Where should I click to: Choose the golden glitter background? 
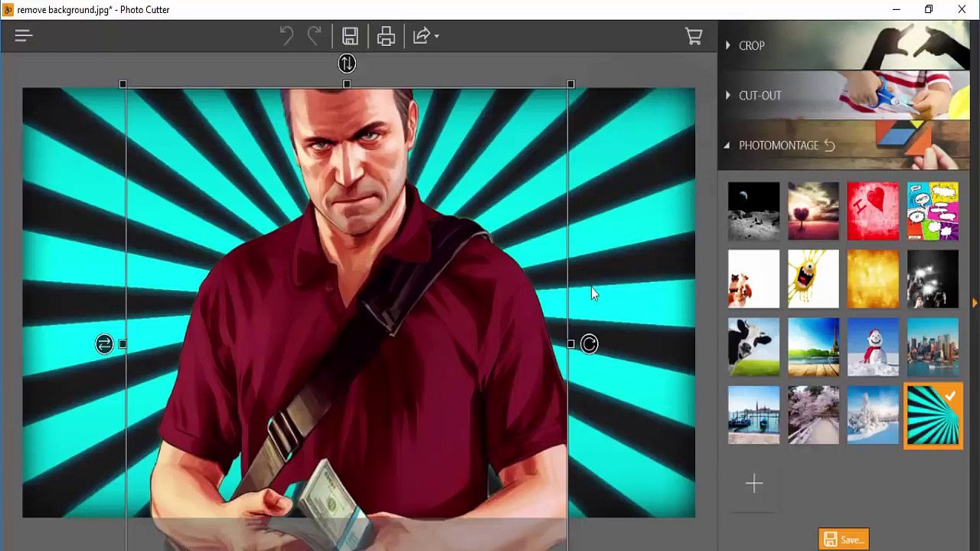pos(873,279)
